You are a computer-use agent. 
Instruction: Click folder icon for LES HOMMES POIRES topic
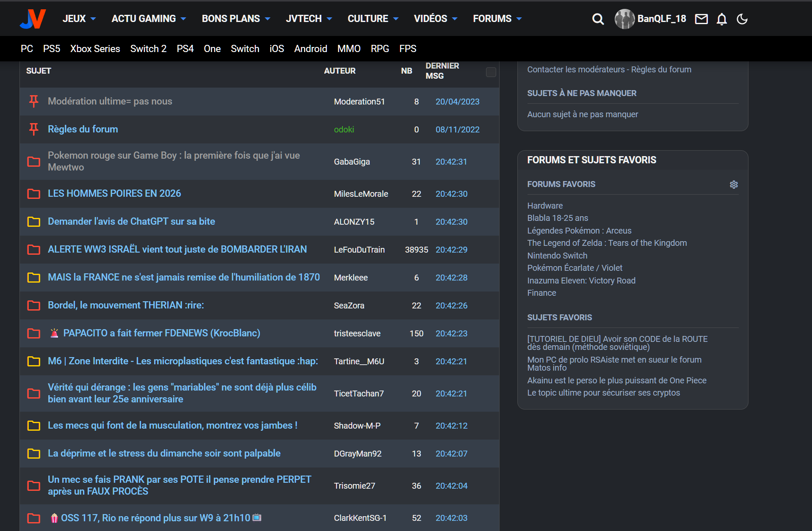point(34,194)
